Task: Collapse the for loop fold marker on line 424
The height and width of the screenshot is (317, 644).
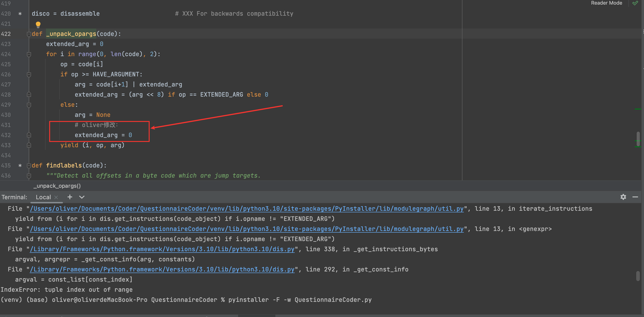Action: (29, 54)
